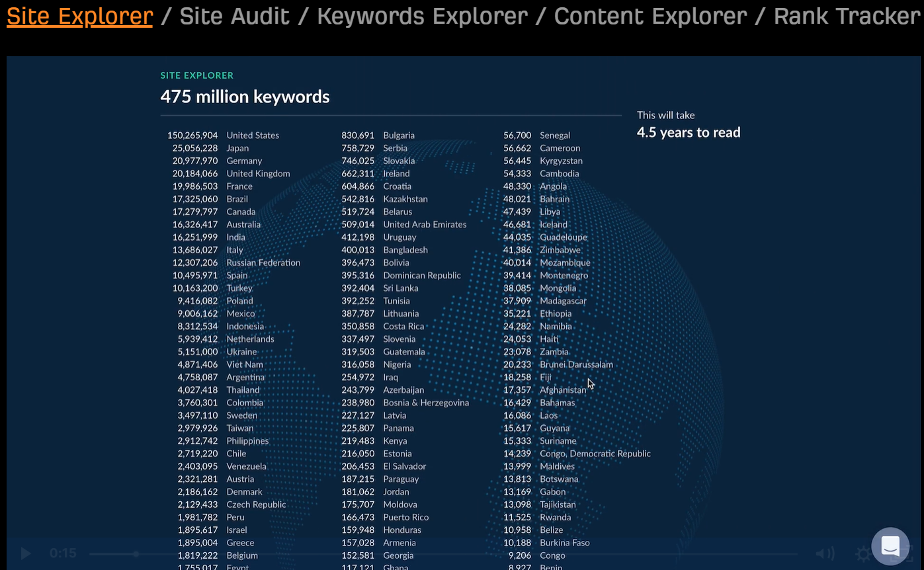Select the Afghanistan row
This screenshot has width=924, height=570.
(545, 390)
